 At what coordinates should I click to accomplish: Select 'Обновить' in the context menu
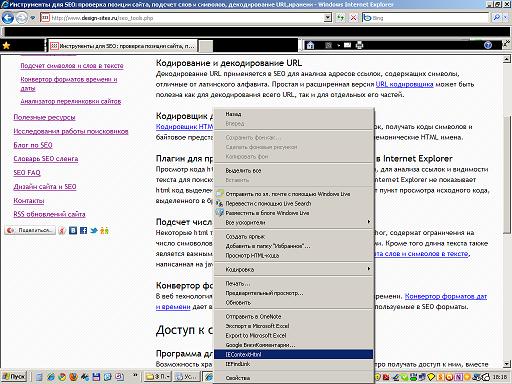(x=293, y=302)
